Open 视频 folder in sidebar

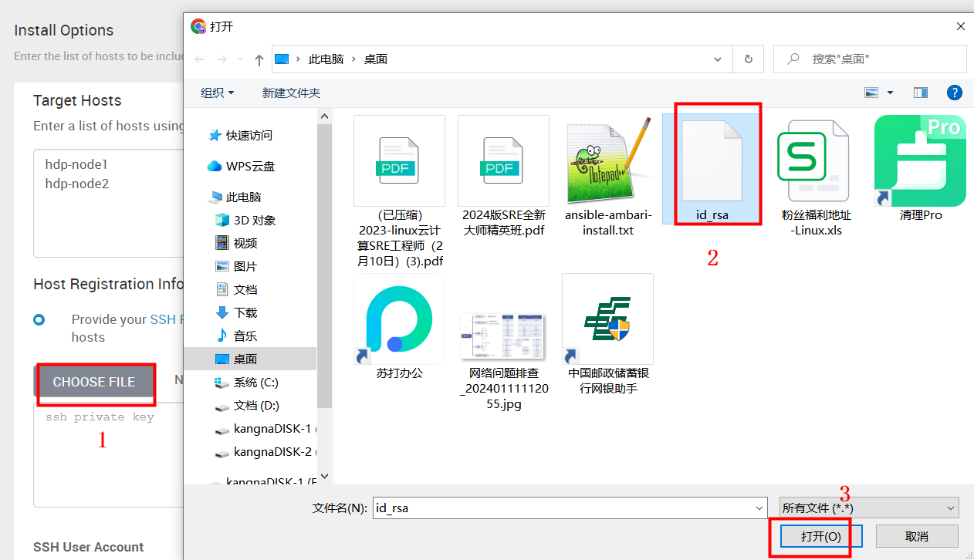tap(236, 243)
